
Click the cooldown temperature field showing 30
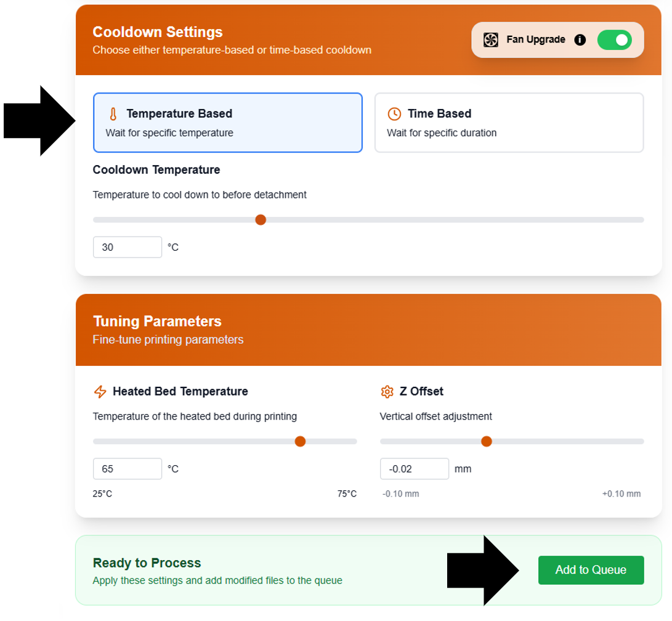point(127,246)
